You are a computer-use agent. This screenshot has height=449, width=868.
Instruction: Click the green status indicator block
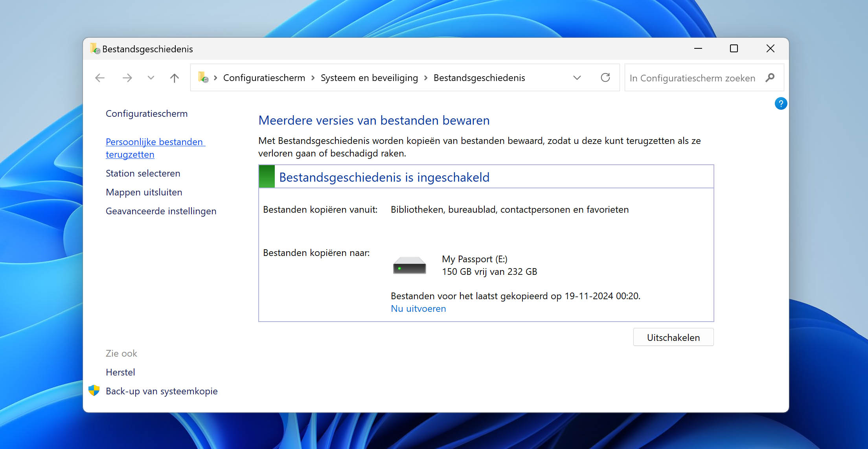[267, 177]
